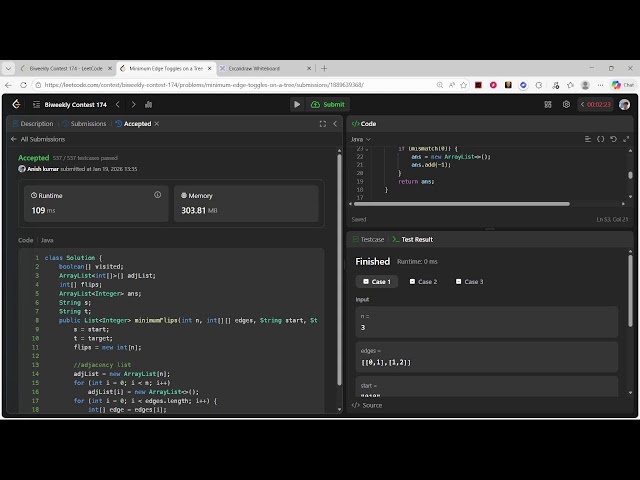The height and width of the screenshot is (480, 640).
Task: Show runtime info icon
Action: click(158, 195)
